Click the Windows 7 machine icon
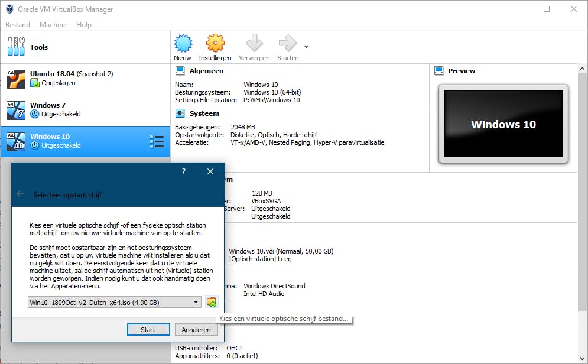This screenshot has height=364, width=588. point(16,110)
